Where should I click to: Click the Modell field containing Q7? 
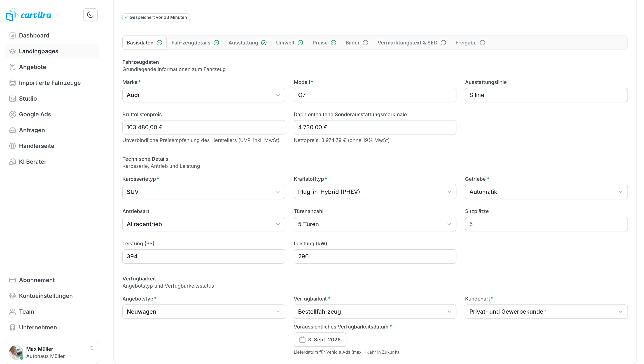(x=375, y=95)
